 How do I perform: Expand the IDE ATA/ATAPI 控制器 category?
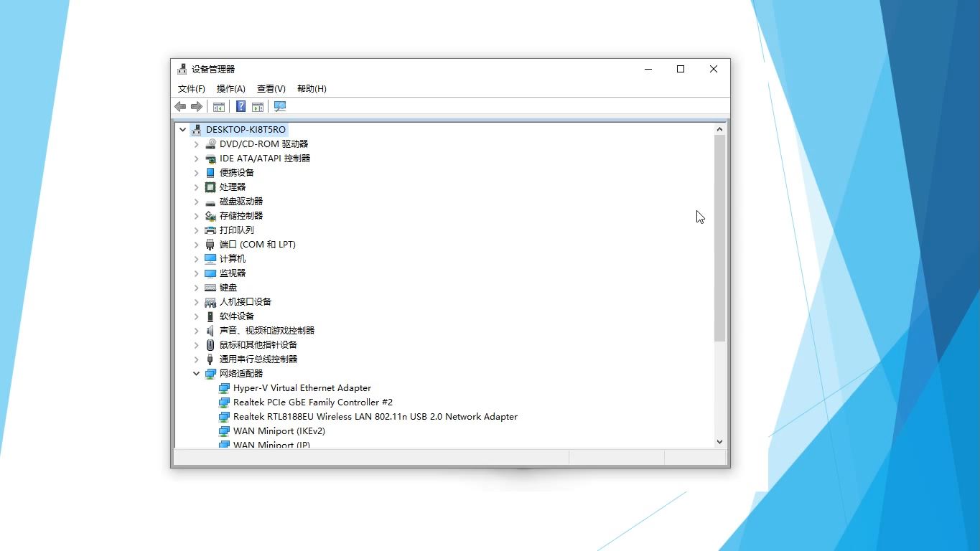197,159
